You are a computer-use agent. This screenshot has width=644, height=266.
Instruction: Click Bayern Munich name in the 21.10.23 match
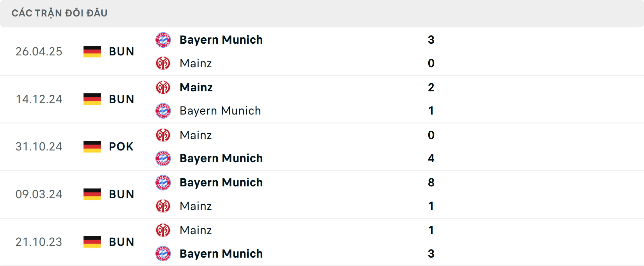221,254
